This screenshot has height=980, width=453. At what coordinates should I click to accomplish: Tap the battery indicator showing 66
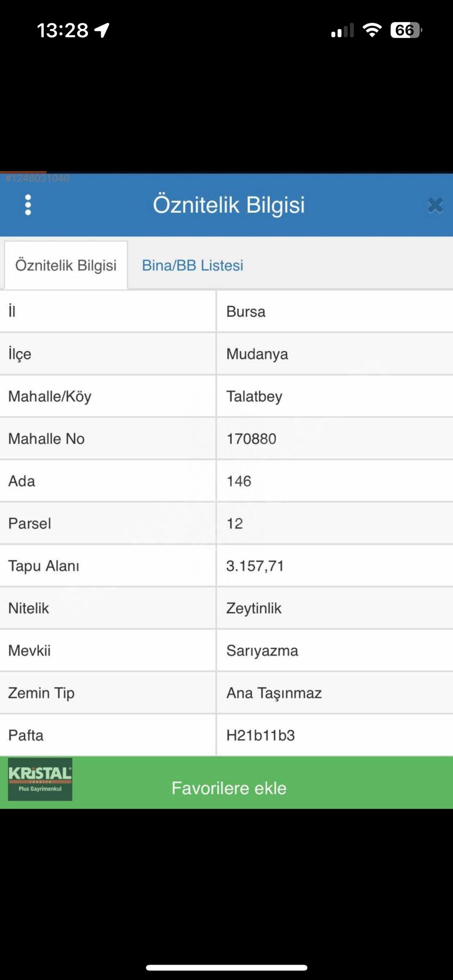[406, 30]
